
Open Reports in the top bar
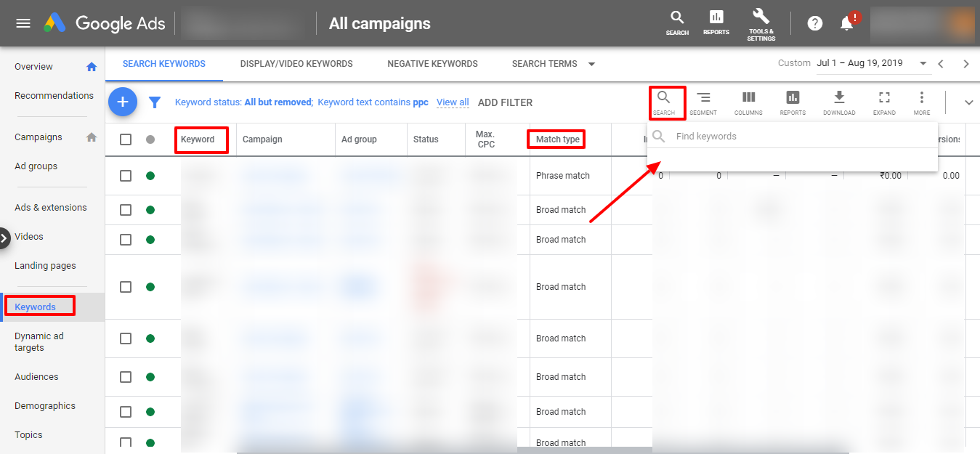[716, 23]
